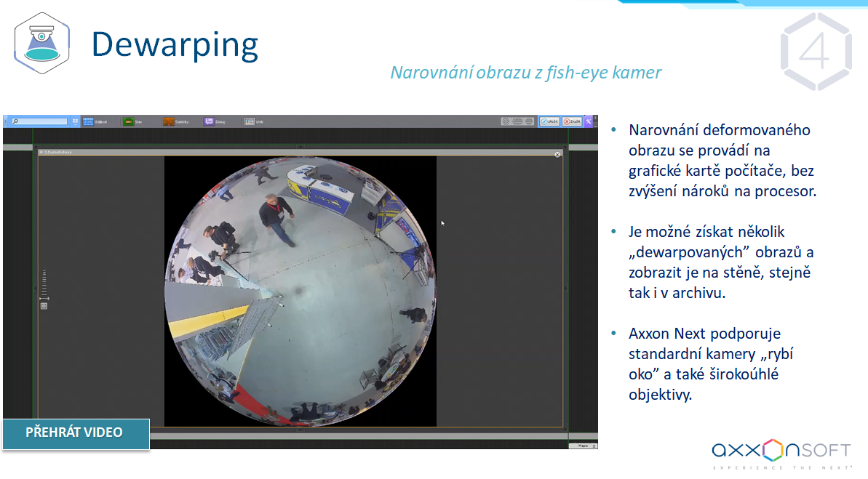Click the fisheye camera video image
Viewport: 868px width, 479px height.
(300, 291)
